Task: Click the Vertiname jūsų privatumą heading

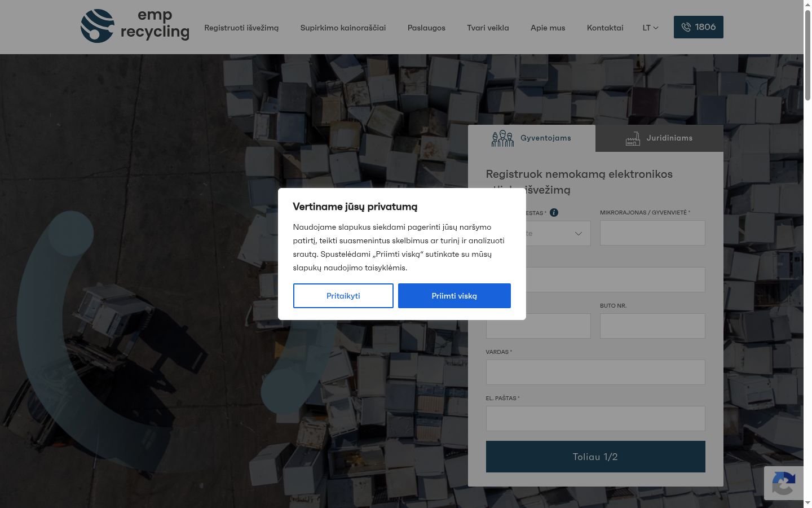Action: pyautogui.click(x=355, y=207)
